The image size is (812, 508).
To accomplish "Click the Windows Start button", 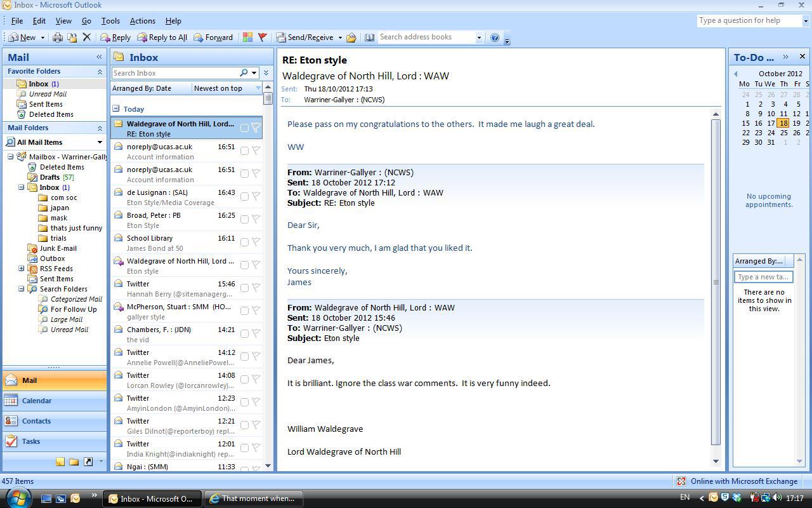I will 17,498.
